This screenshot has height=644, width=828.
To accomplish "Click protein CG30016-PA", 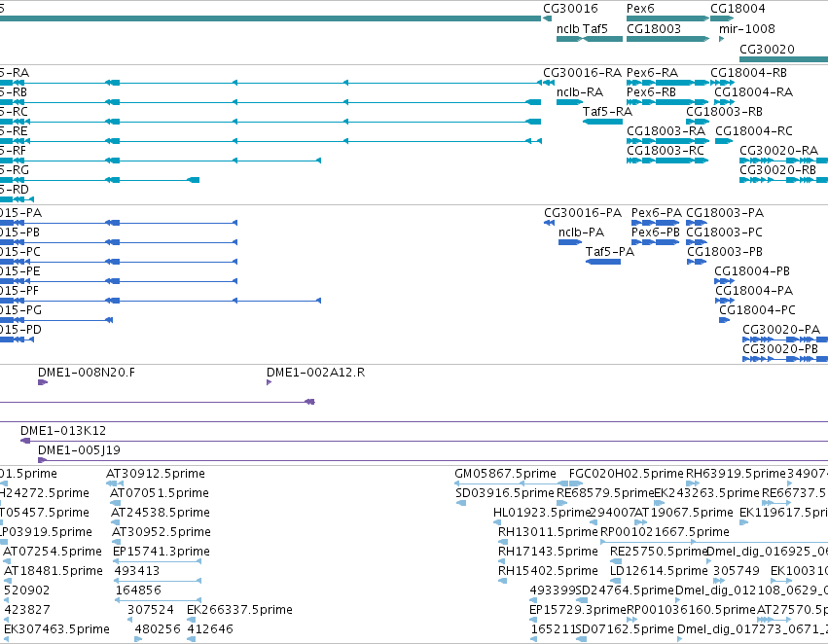I will click(x=583, y=213).
